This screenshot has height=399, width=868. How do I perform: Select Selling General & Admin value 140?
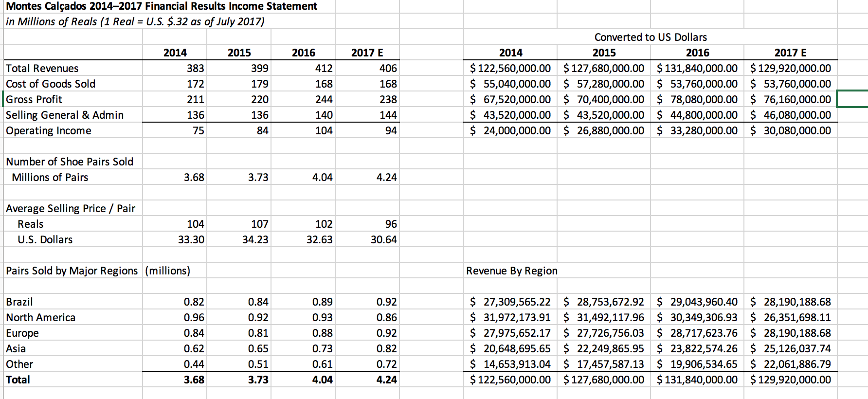(x=324, y=115)
